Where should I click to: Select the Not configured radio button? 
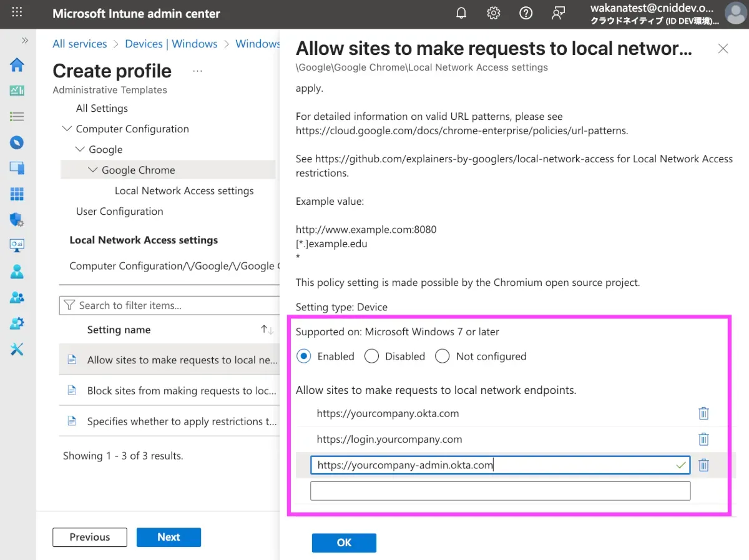tap(443, 356)
